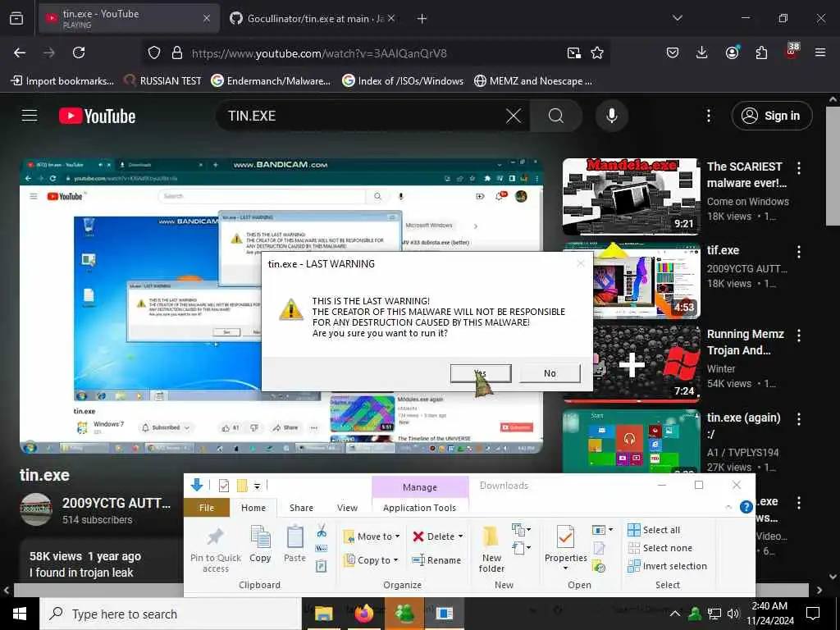Screen dimensions: 840x630
Task: Show site security padlock info
Action: (177, 52)
